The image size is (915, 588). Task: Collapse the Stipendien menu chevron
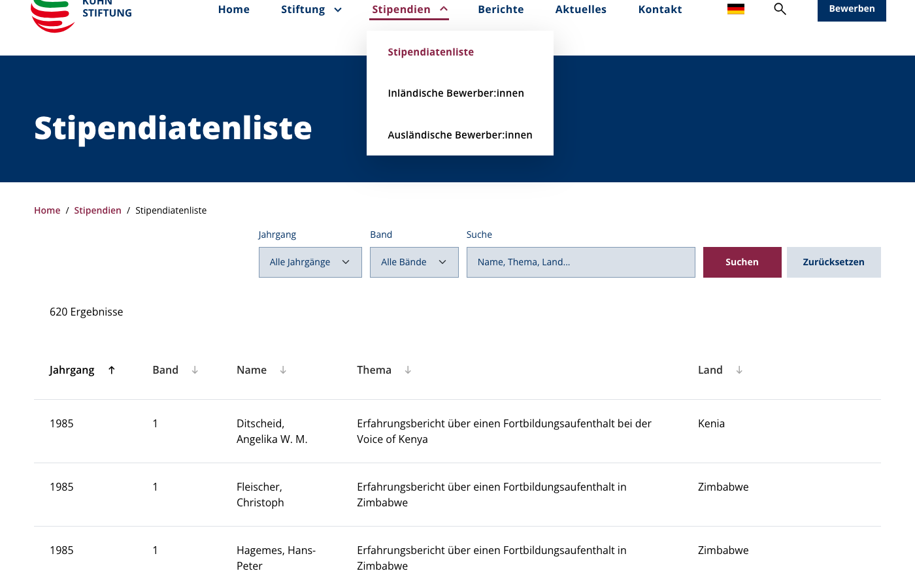click(x=444, y=9)
